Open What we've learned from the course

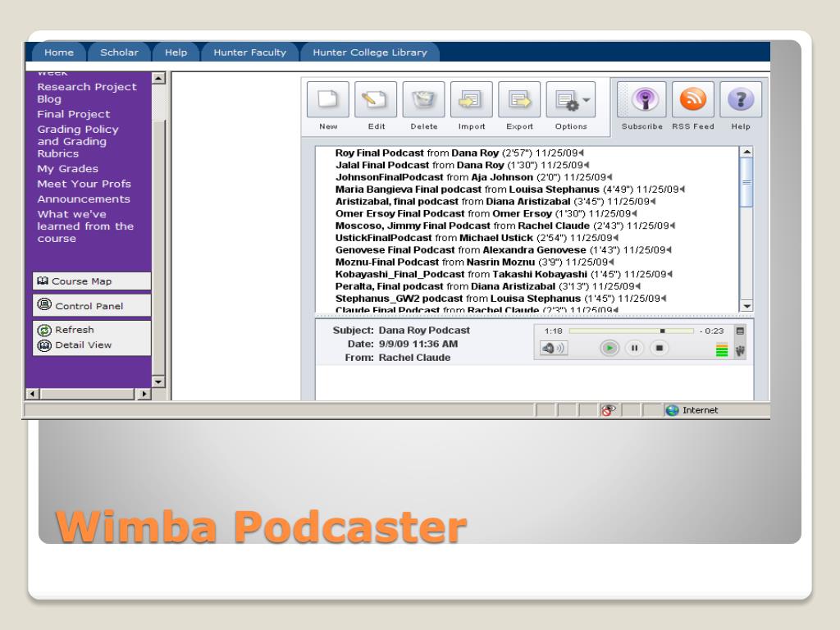(85, 226)
